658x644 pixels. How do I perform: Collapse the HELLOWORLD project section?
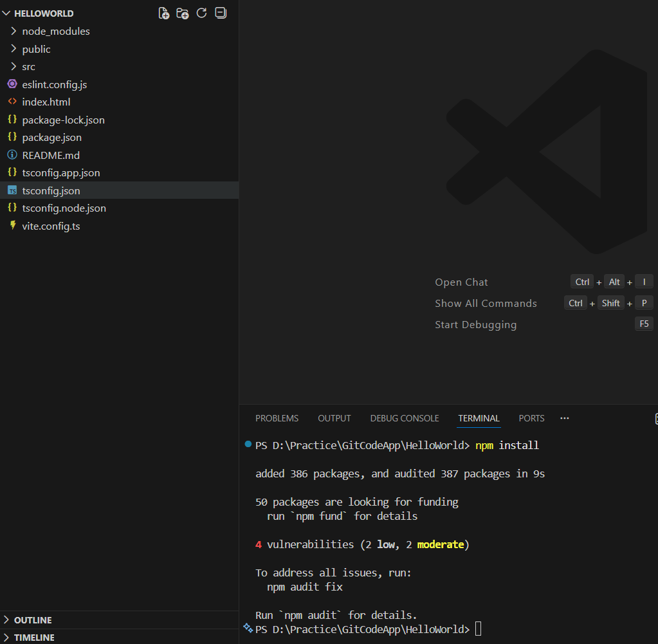43,13
